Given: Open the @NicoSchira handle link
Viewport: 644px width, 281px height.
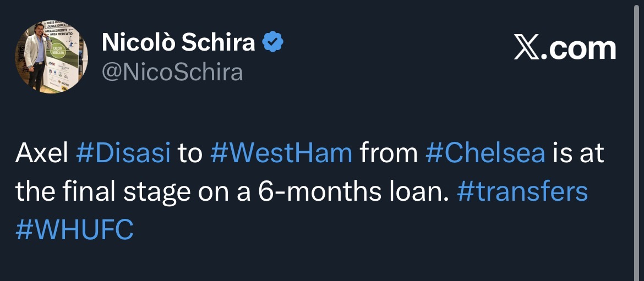Looking at the screenshot, I should coord(172,71).
